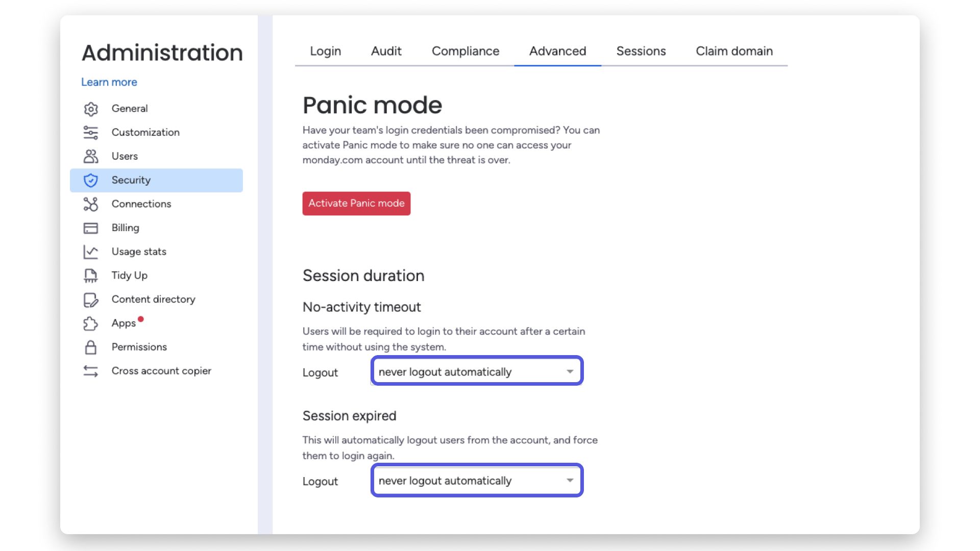The image size is (980, 551).
Task: Click the General gear icon
Action: click(91, 109)
